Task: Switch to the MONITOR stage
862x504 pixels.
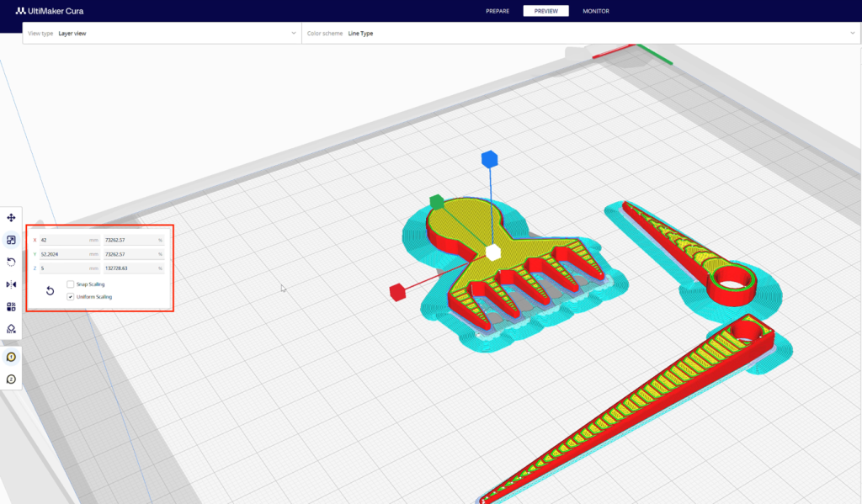Action: [x=596, y=11]
